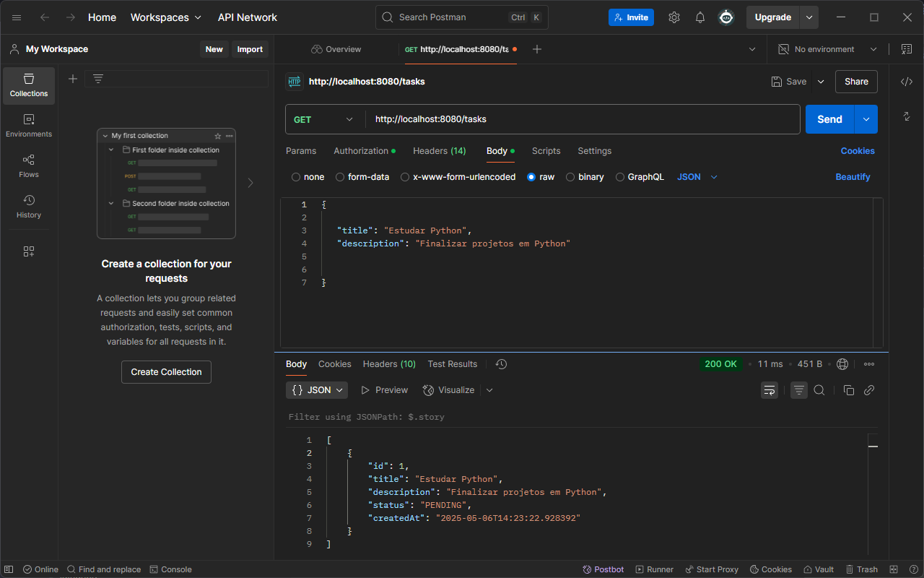The height and width of the screenshot is (578, 924).
Task: Open Environments in the sidebar
Action: (29, 126)
